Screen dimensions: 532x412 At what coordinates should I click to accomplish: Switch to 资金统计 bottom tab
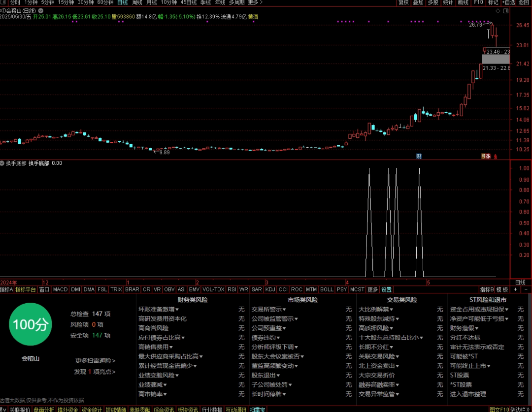pos(92,409)
